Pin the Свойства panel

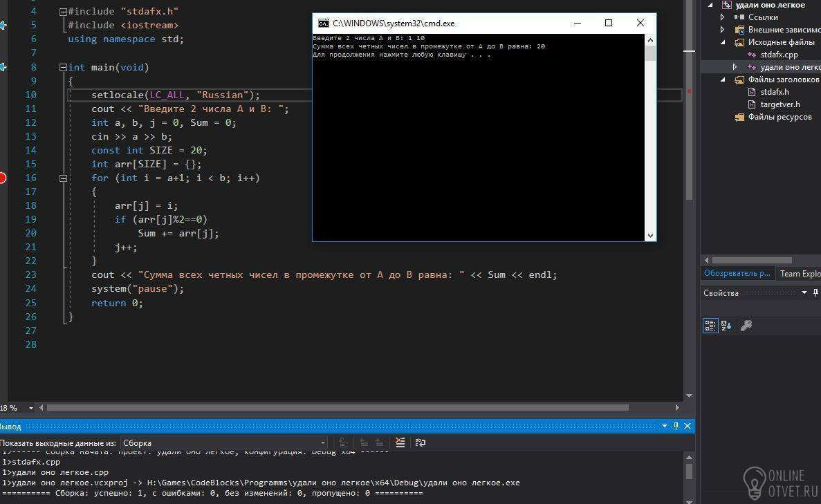(x=815, y=292)
